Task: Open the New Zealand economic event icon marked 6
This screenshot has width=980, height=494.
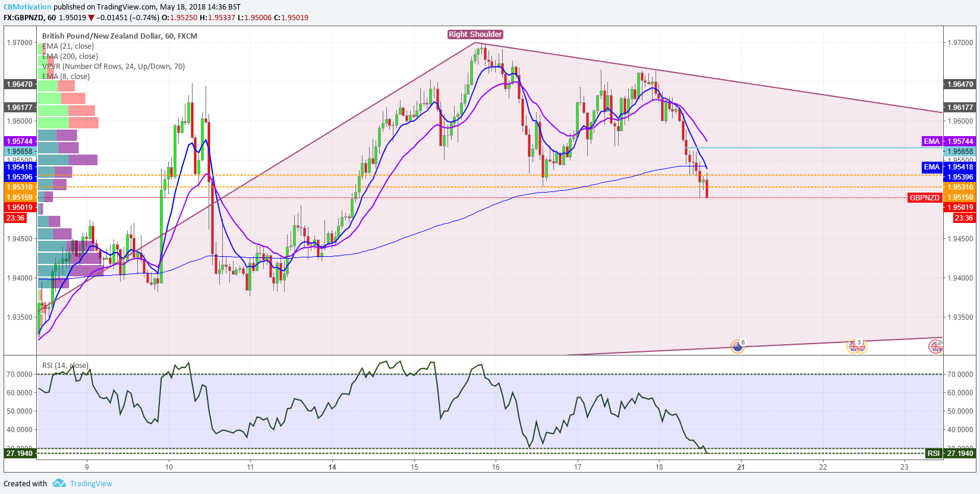Action: coord(738,346)
